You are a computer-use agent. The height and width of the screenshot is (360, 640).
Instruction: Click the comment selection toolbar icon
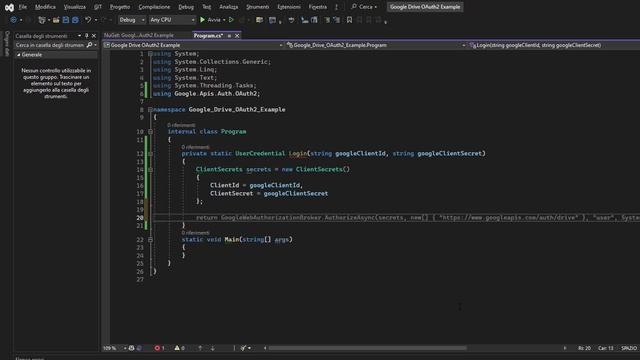pyautogui.click(x=327, y=20)
